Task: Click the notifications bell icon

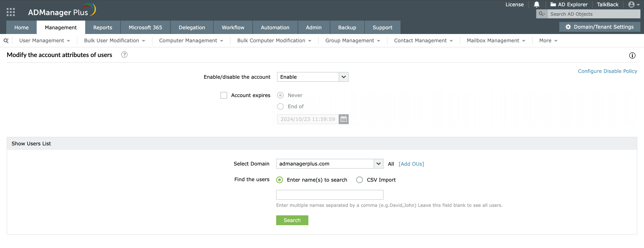Action: click(x=536, y=4)
